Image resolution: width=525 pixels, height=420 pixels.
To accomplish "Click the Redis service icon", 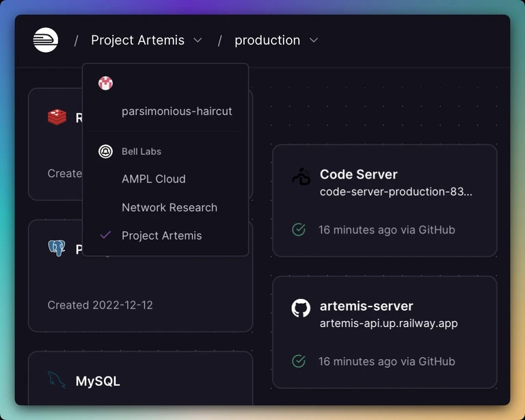I will 57,117.
